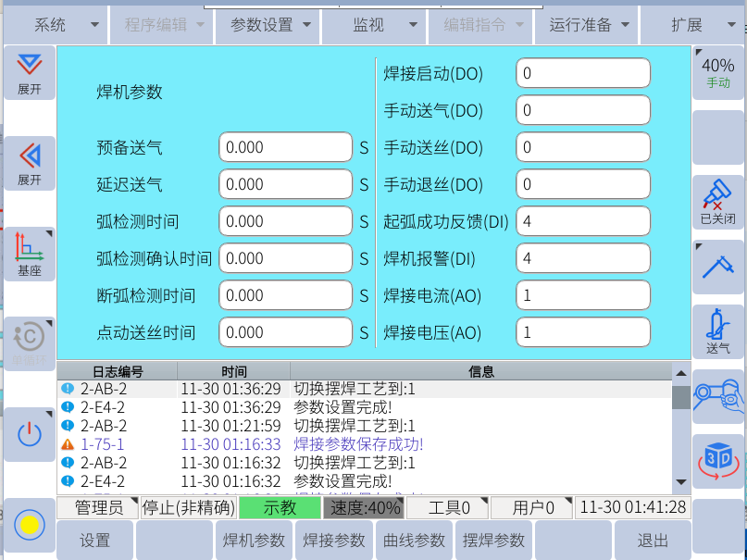Screen dimensions: 747x560
Task: Select the 基座 coordinate system icon
Action: click(29, 254)
